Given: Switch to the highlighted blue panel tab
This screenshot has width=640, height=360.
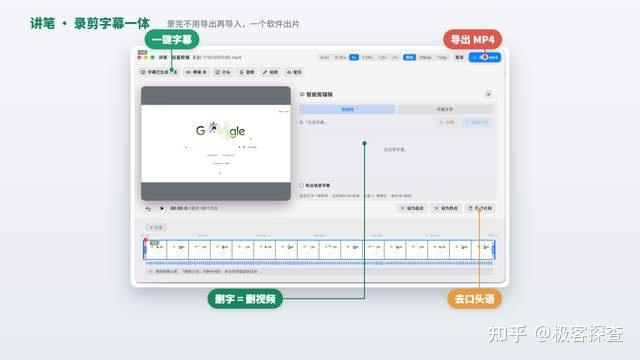Looking at the screenshot, I should [x=347, y=109].
